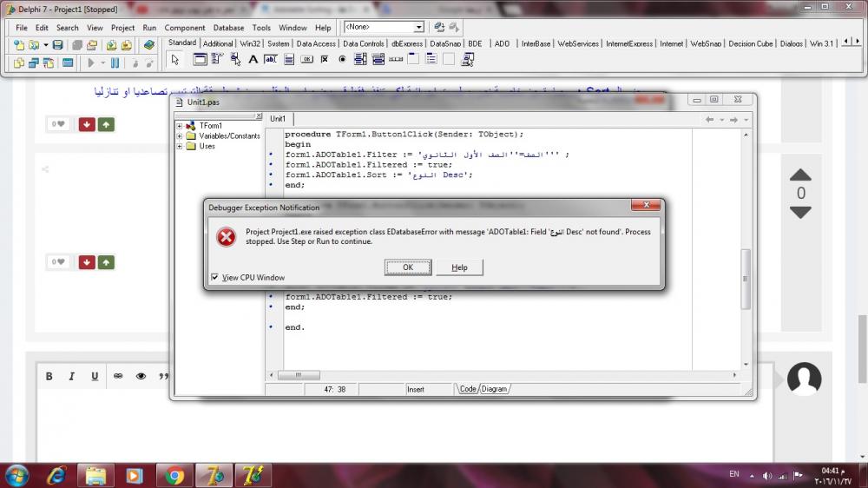The image size is (868, 488).
Task: Open the Run button dropdown arrow
Action: click(102, 63)
